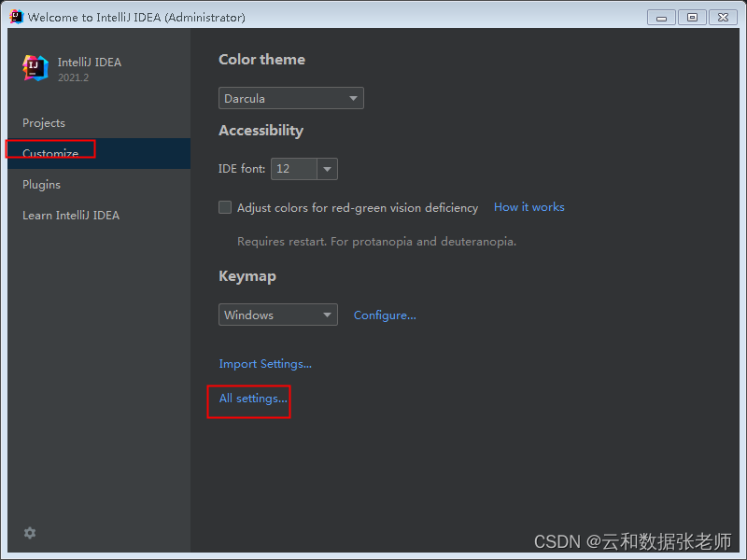Open the Projects section
The height and width of the screenshot is (560, 747).
[x=99, y=123]
